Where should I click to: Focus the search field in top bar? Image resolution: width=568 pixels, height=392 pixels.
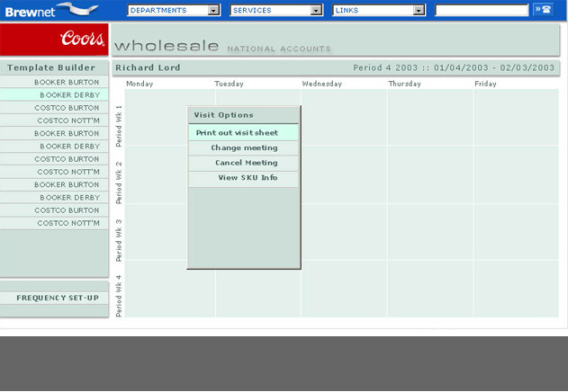click(482, 11)
